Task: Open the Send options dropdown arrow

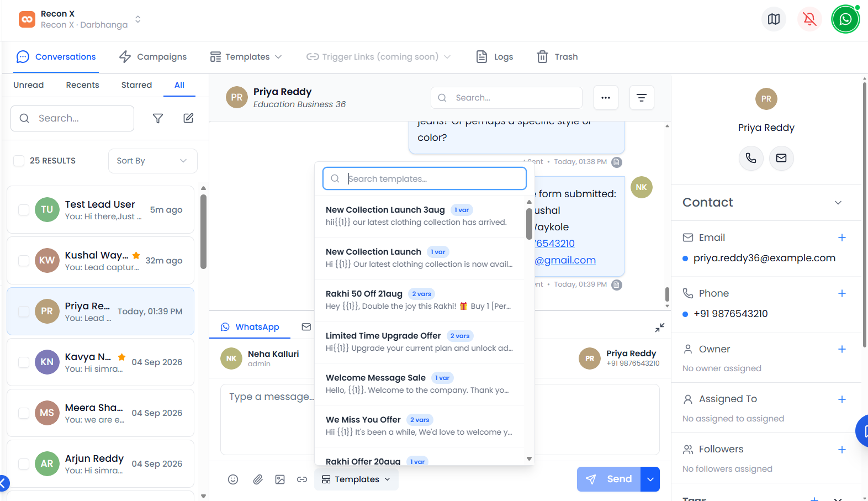Action: (x=650, y=479)
